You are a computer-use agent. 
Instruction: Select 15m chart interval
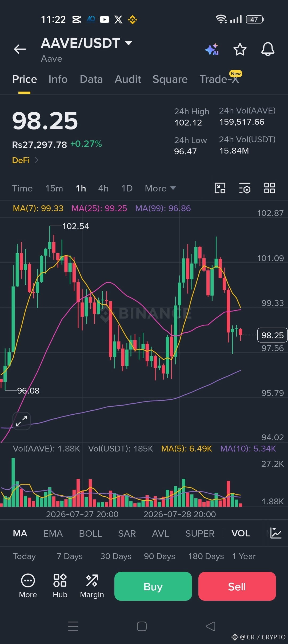point(54,188)
